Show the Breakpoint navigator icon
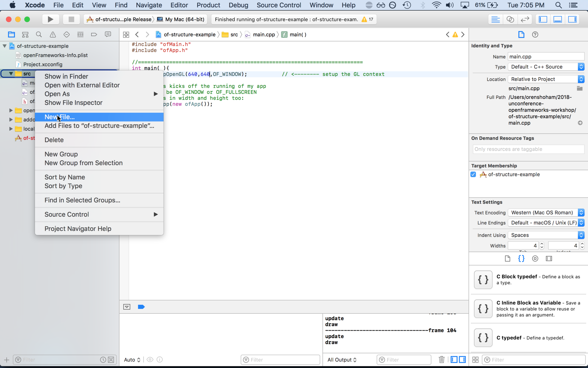 [94, 35]
